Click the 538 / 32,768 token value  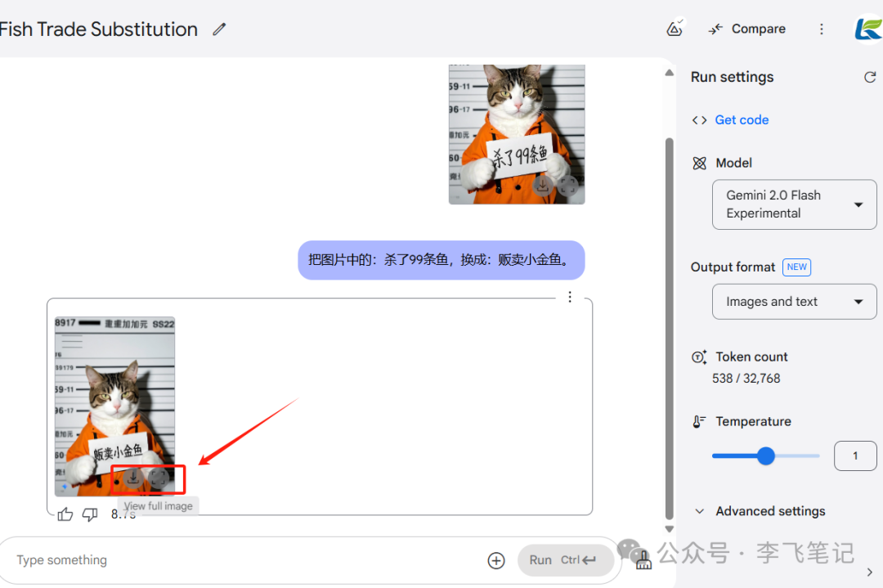pos(746,379)
